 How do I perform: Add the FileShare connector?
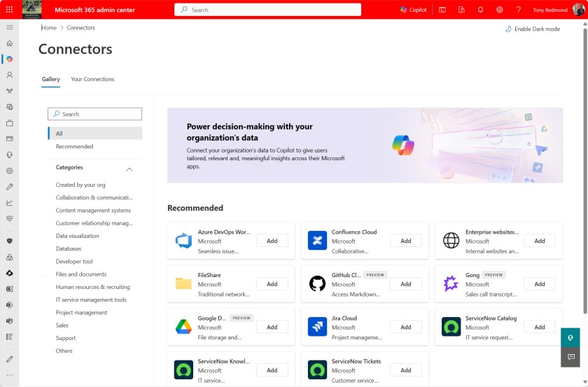[x=272, y=284]
